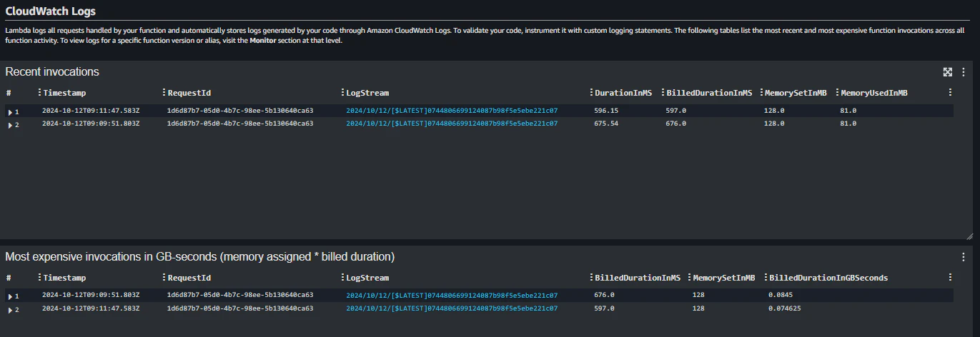Image resolution: width=980 pixels, height=337 pixels.
Task: Click resize handle of Recent invocations panel
Action: coord(969,236)
